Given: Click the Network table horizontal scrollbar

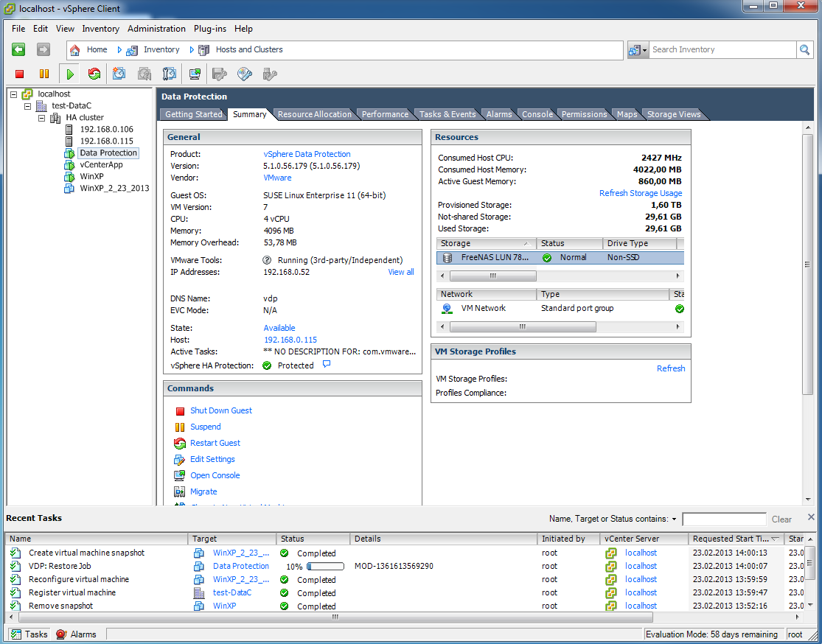Looking at the screenshot, I should pos(523,327).
